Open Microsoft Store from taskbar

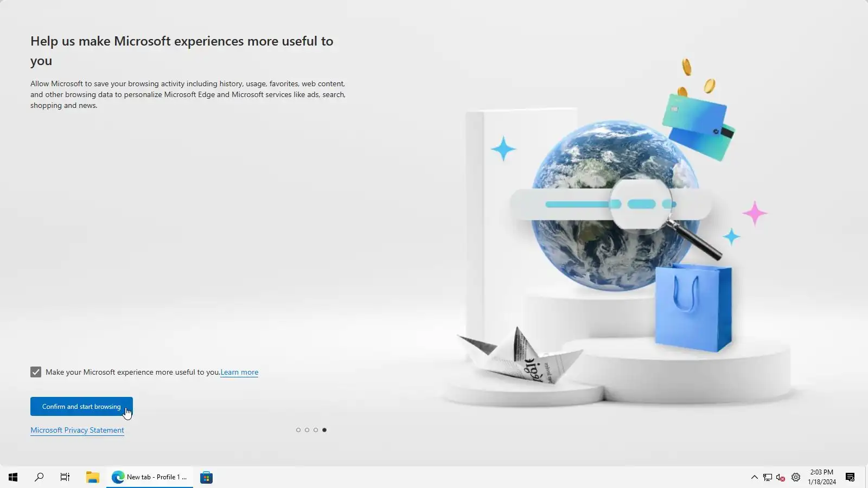(206, 477)
